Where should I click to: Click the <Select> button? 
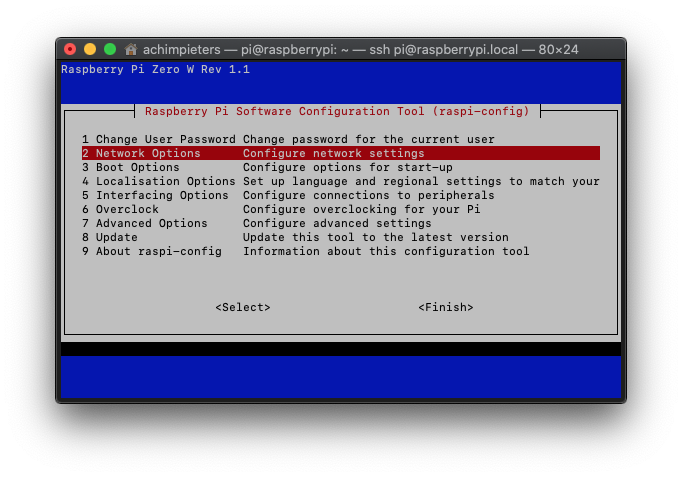[243, 307]
